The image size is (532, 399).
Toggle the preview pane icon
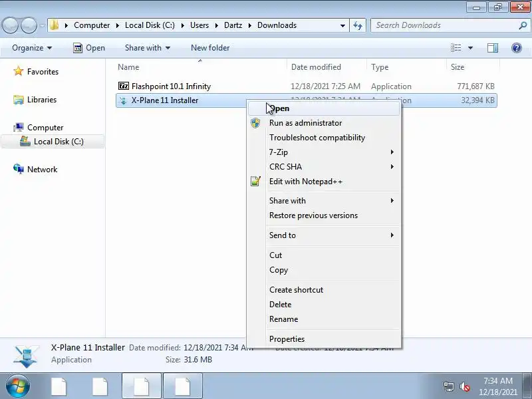pyautogui.click(x=493, y=48)
